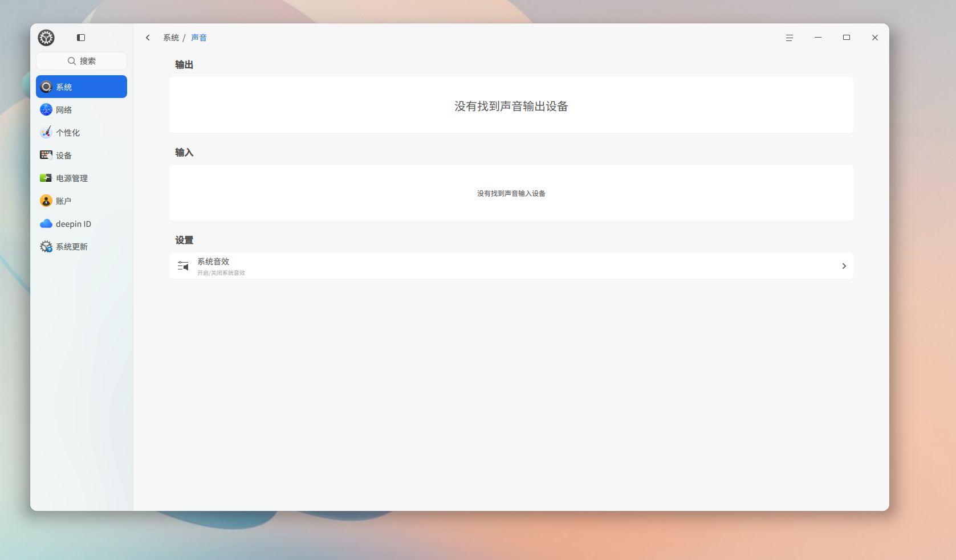Screen dimensions: 956x560
Task: Click 声音 in the breadcrumb
Action: (x=199, y=38)
